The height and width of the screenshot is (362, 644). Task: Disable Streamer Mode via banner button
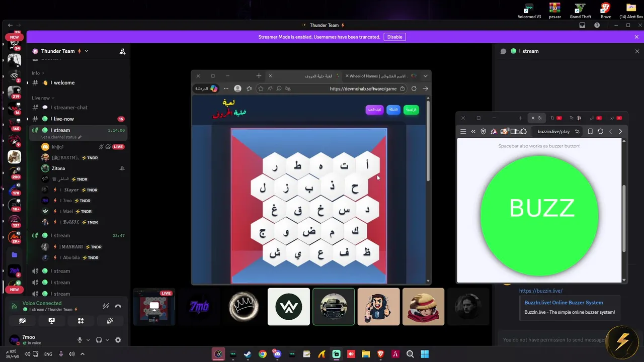[x=394, y=37]
